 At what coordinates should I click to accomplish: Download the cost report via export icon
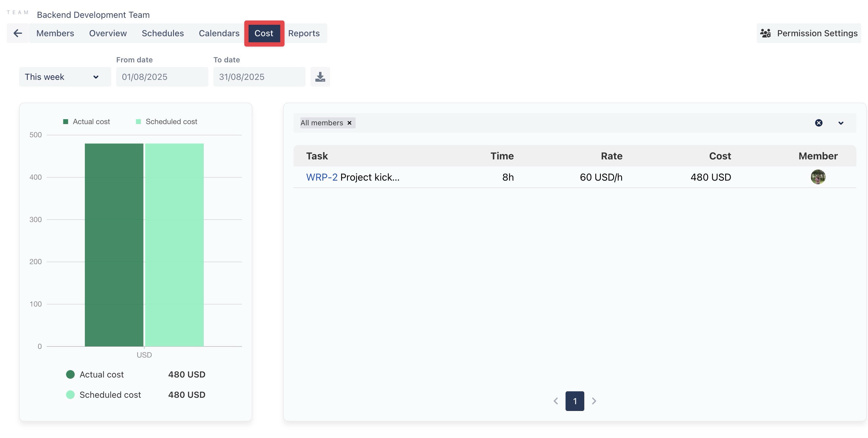click(x=320, y=77)
